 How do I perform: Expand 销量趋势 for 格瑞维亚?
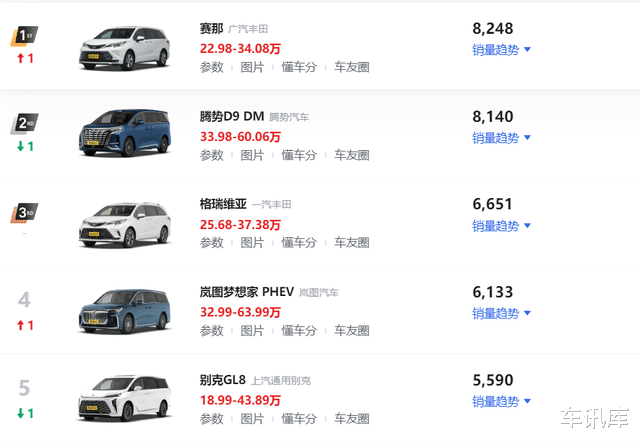[x=501, y=226]
